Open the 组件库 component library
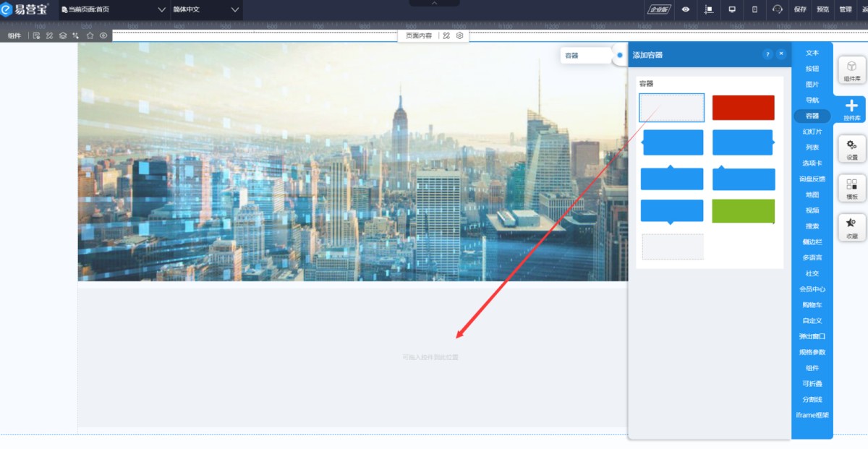 [851, 70]
